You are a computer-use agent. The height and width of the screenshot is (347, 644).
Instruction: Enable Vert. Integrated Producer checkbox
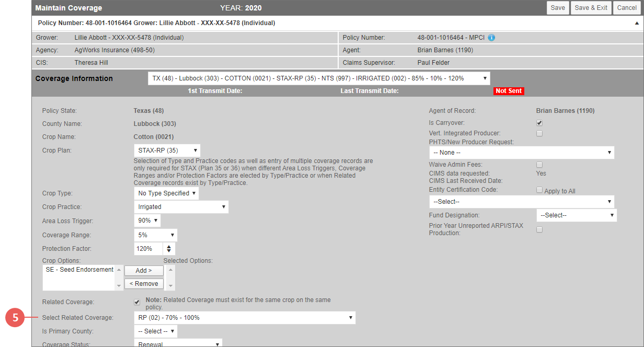click(x=539, y=133)
